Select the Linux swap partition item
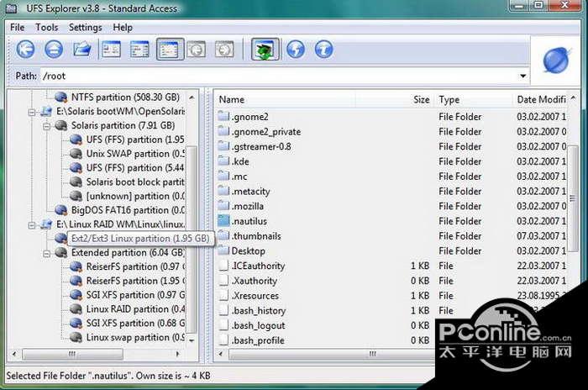Viewport: 588px width, 390px height. pos(135,337)
